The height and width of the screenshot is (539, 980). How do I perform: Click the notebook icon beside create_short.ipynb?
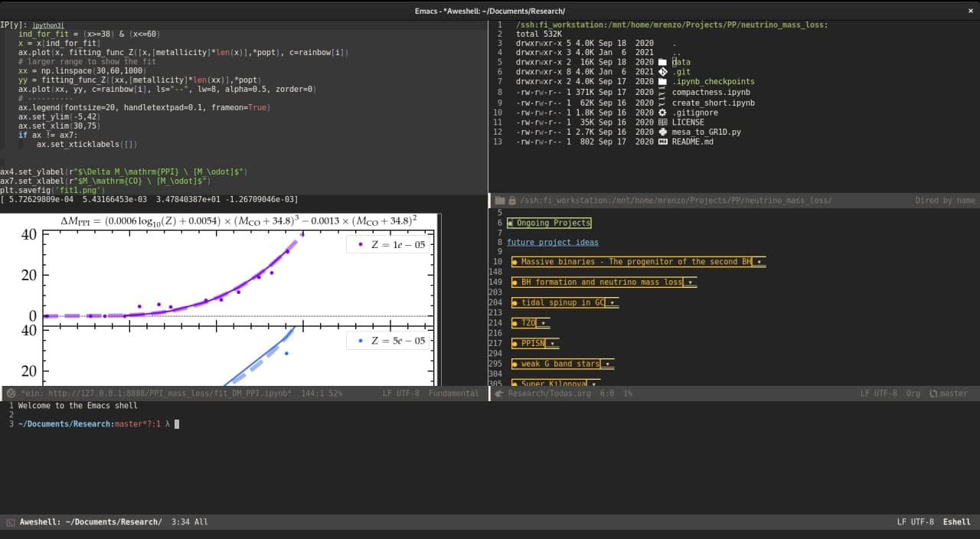coord(662,102)
